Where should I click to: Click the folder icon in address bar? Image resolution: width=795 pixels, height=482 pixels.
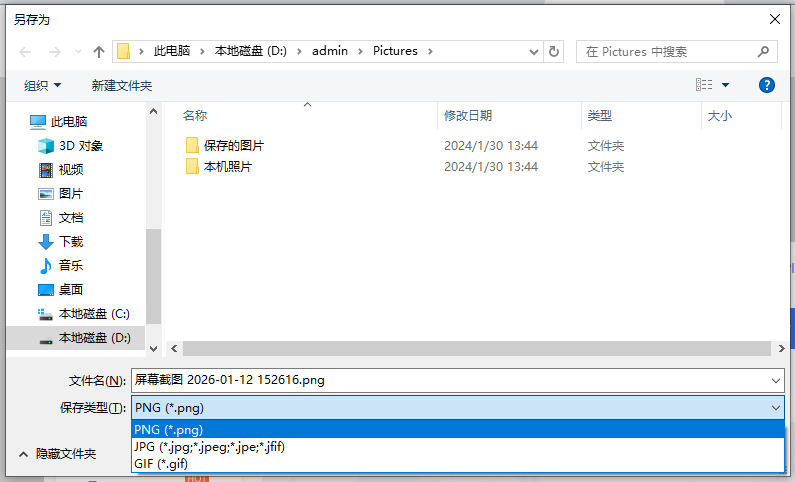(123, 51)
